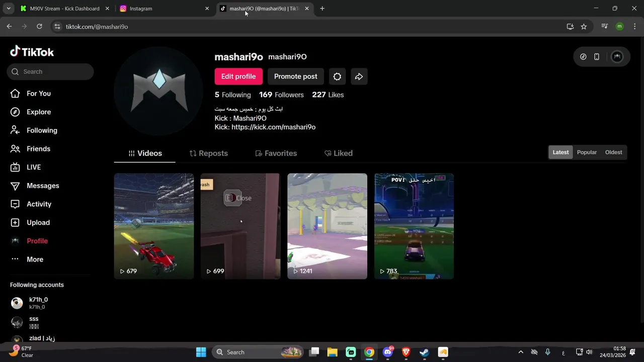Close the Kick Dashboard tab
This screenshot has width=644, height=362.
click(x=107, y=9)
